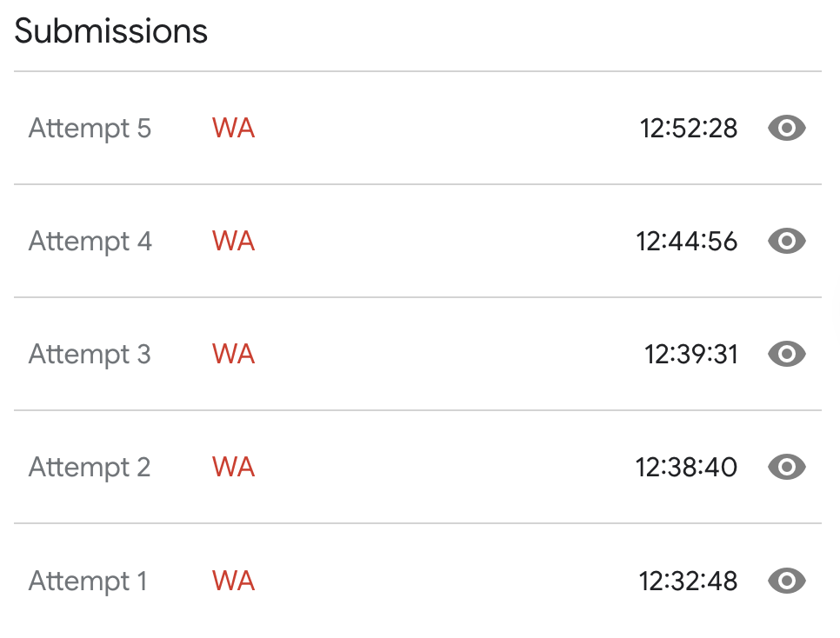
Task: View Attempt 4 submission via eye icon
Action: pos(786,241)
